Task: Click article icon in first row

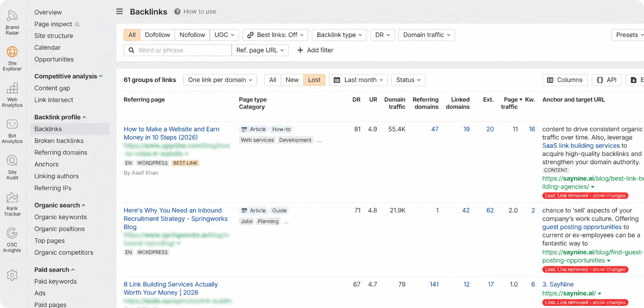Action: (x=244, y=129)
